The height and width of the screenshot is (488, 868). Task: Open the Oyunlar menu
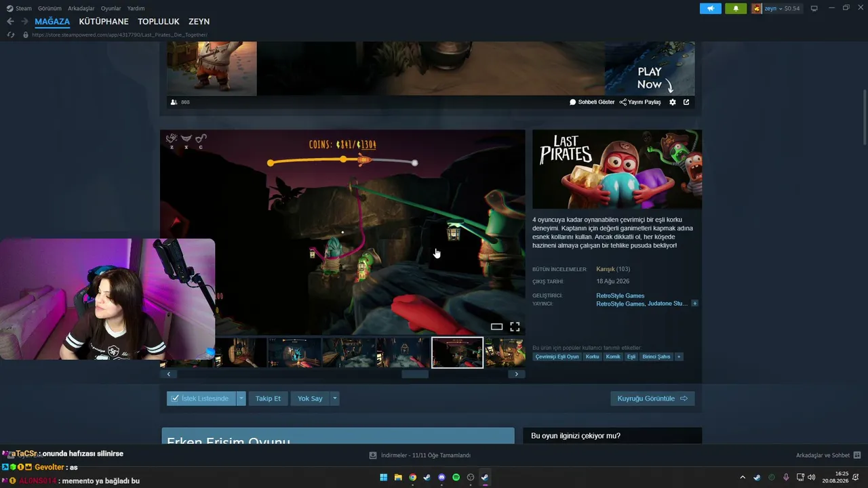click(111, 8)
